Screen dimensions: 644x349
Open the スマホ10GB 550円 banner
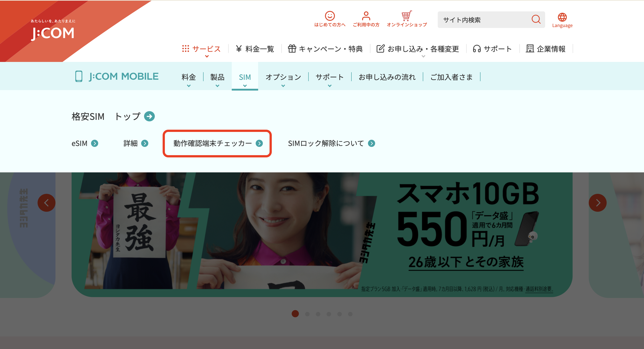pyautogui.click(x=322, y=234)
